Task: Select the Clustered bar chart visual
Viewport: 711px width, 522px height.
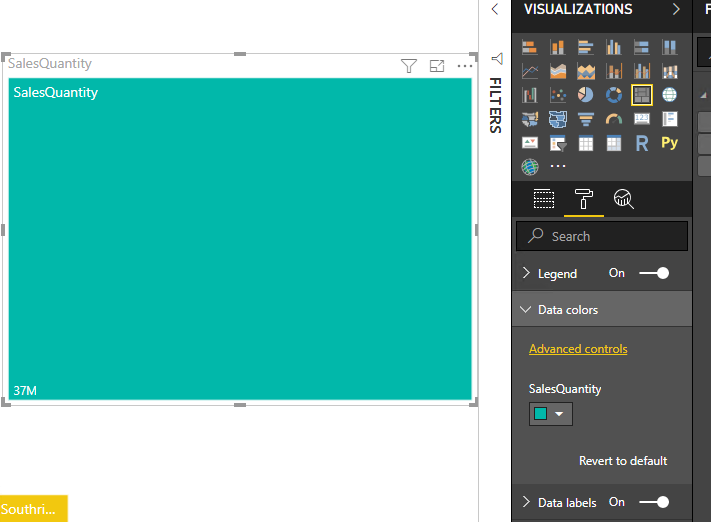Action: point(586,47)
